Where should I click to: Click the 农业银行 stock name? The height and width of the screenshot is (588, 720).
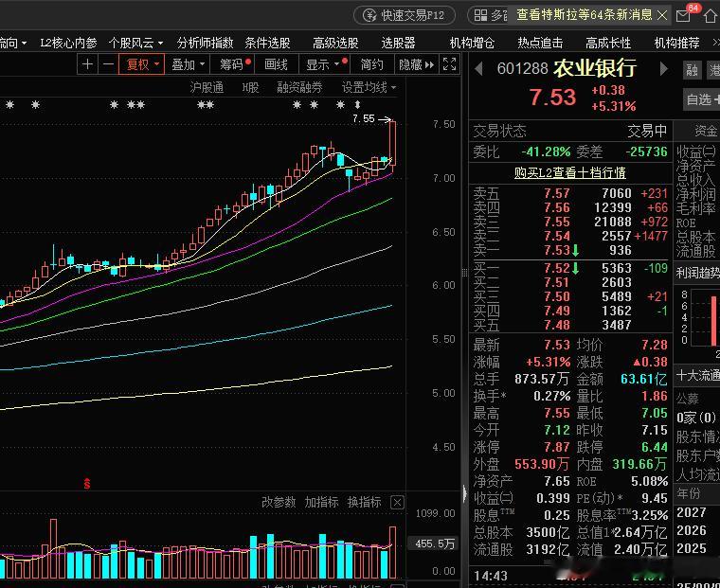pos(595,68)
